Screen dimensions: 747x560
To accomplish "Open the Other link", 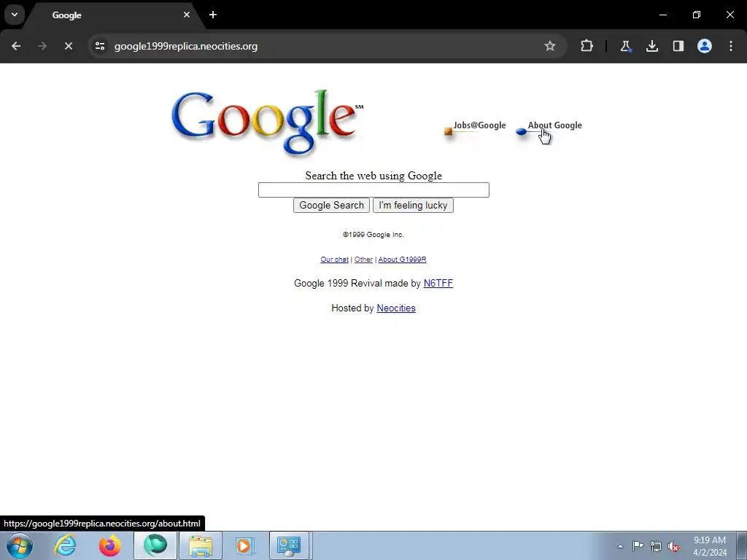I will (363, 260).
